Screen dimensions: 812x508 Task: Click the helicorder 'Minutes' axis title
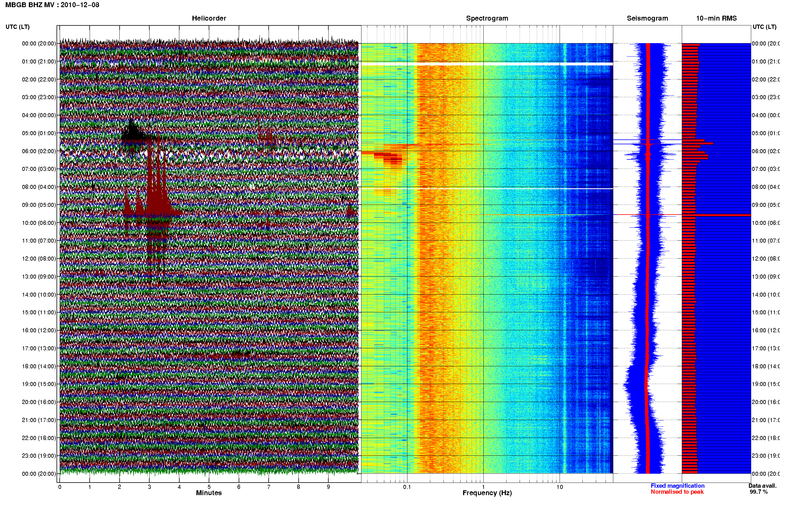tap(209, 493)
